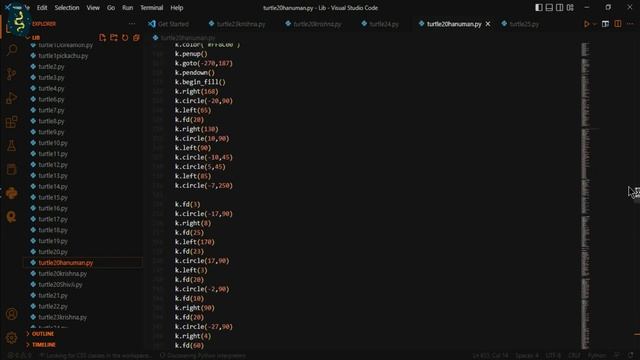The width and height of the screenshot is (640, 360).
Task: Click the Python language mode in status bar
Action: 597,356
